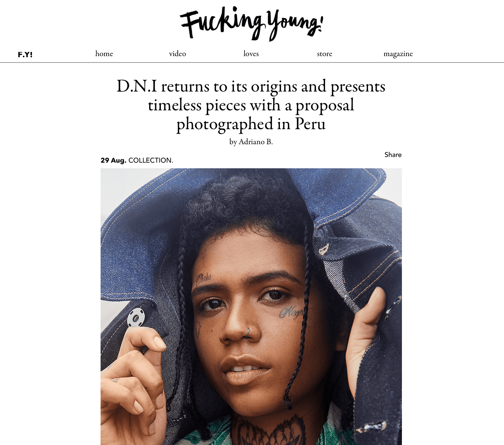Click the forehead tattoo above the eyebrow
The image size is (504, 445).
(x=203, y=279)
